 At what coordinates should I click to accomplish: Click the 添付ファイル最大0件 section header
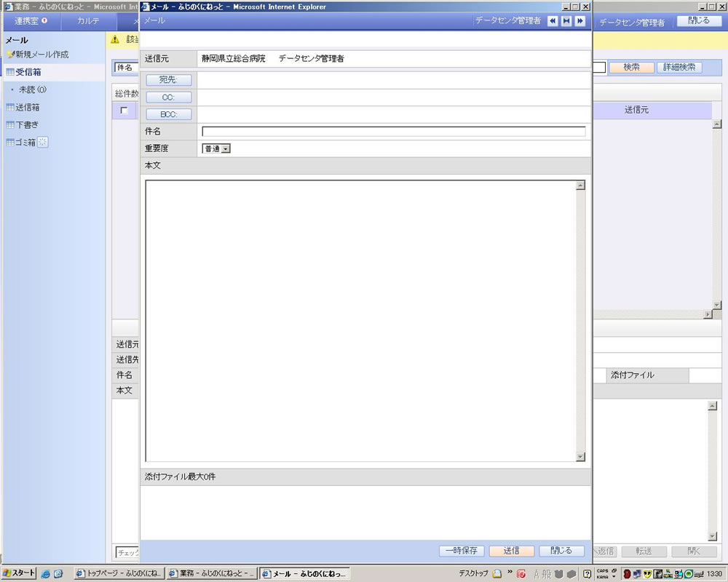click(365, 477)
